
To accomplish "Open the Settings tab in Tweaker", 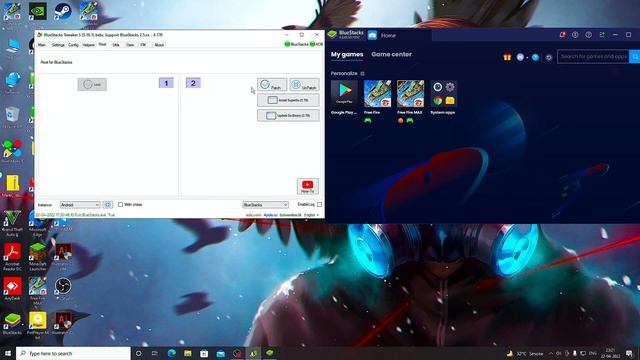I will click(x=58, y=45).
